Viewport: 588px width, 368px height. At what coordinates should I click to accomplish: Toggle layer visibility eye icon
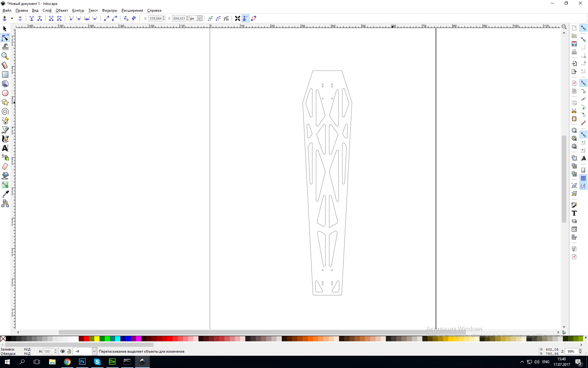(62, 351)
